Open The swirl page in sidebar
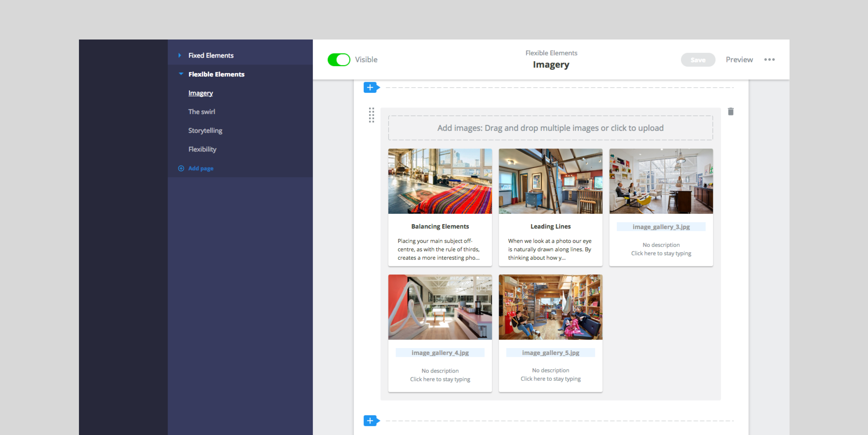The height and width of the screenshot is (435, 868). point(202,112)
